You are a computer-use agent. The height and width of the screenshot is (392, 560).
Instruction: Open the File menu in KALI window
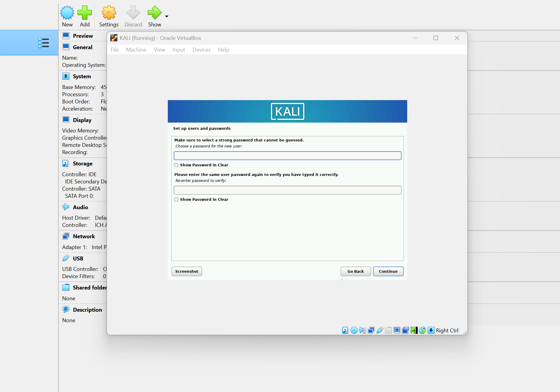[x=114, y=50]
